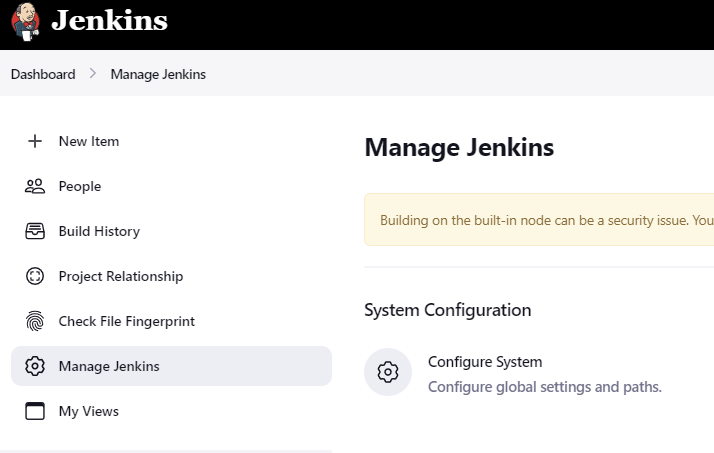
Task: Click the Configure System gear icon
Action: [388, 372]
